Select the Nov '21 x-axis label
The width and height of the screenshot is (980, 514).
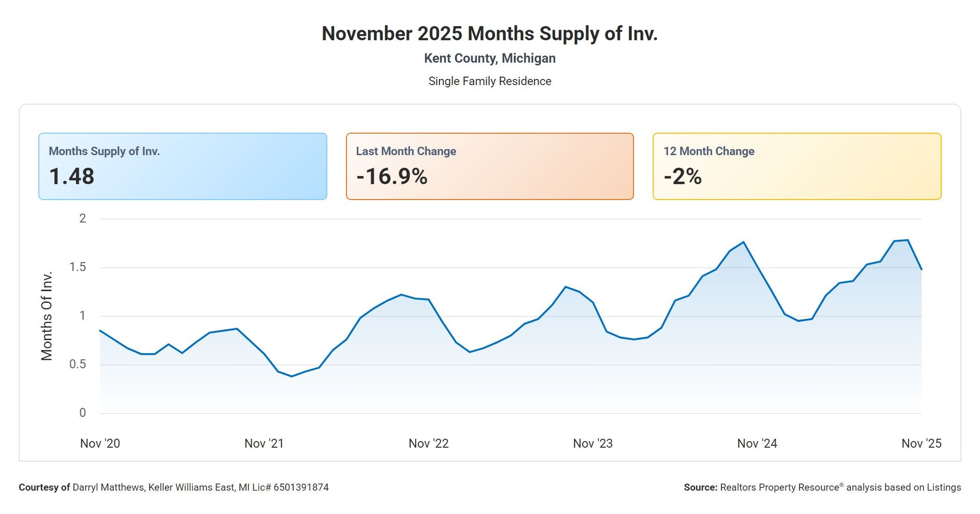point(264,444)
